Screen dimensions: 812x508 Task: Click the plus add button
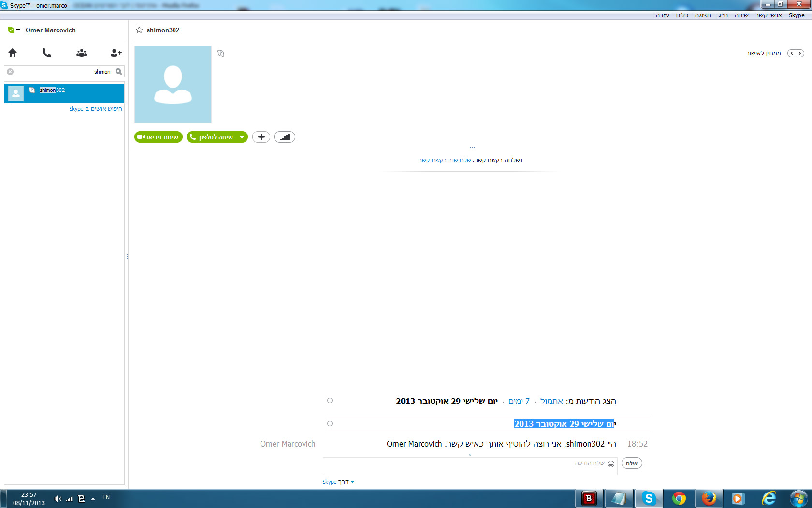click(x=261, y=137)
